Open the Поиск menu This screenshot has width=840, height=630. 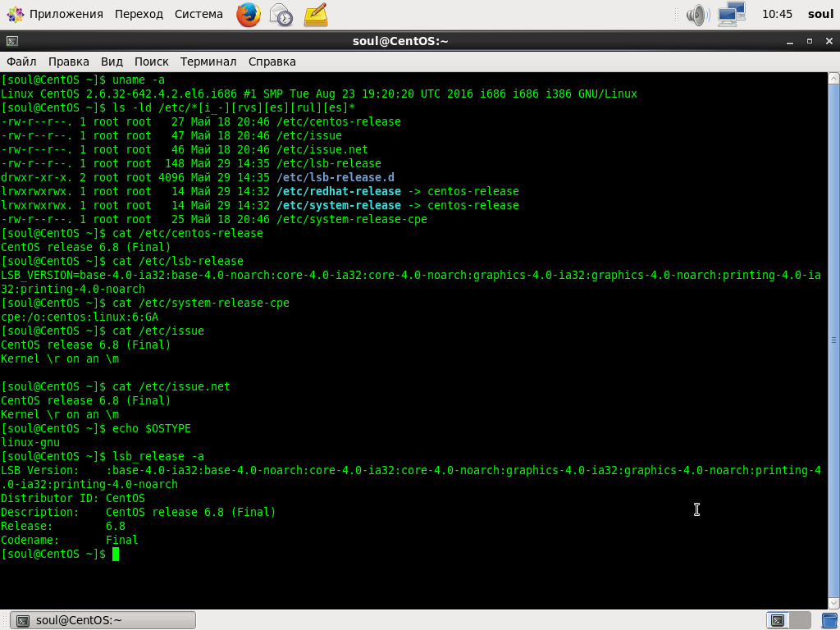(x=152, y=62)
